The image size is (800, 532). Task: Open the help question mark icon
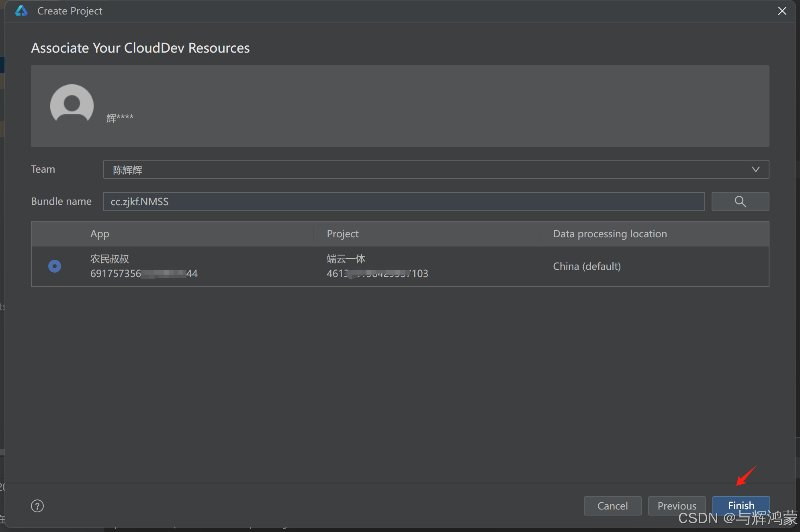coord(37,506)
